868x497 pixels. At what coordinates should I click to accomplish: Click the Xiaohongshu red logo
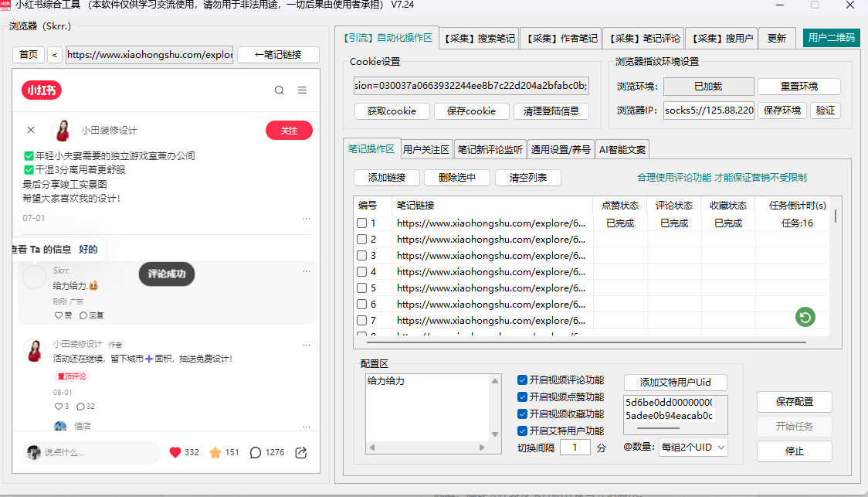[42, 90]
